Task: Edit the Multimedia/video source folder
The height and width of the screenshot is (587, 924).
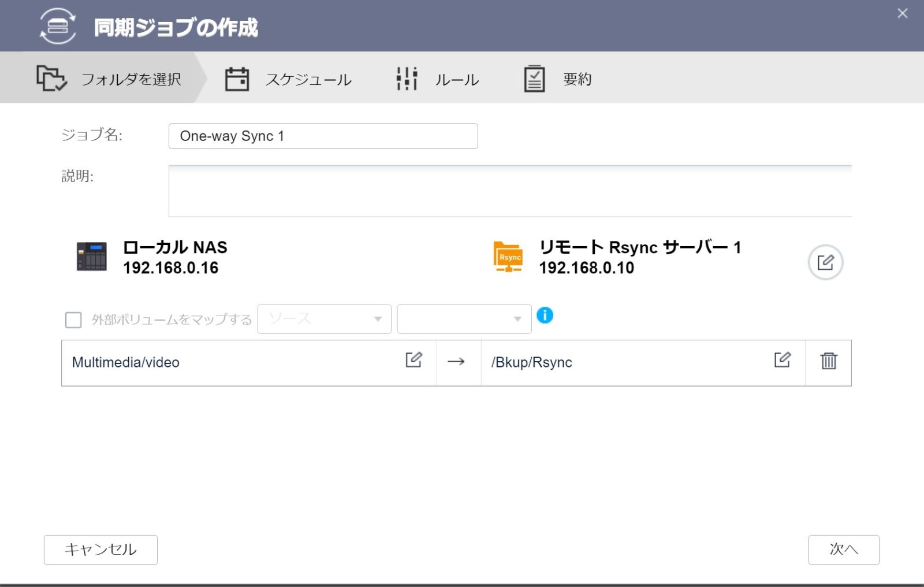Action: click(413, 361)
